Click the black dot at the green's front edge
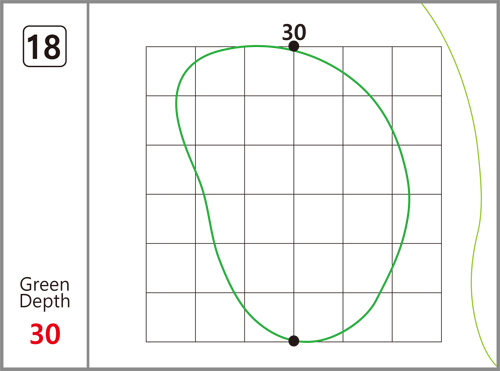The width and height of the screenshot is (500, 371). point(294,341)
